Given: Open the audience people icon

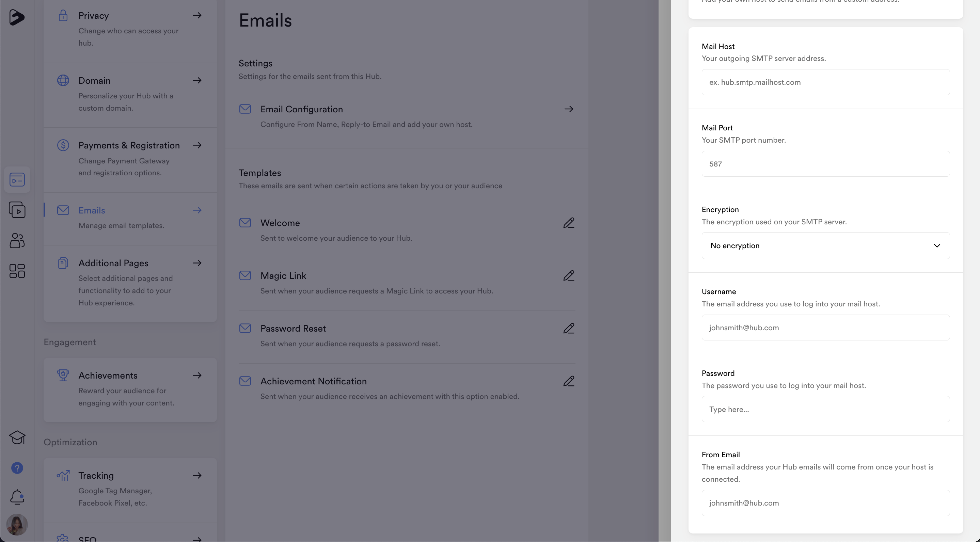Looking at the screenshot, I should [x=17, y=240].
